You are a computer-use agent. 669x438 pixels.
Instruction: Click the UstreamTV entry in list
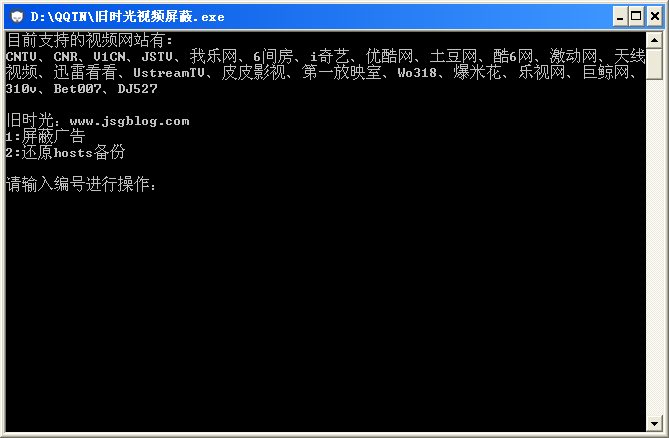coord(169,73)
